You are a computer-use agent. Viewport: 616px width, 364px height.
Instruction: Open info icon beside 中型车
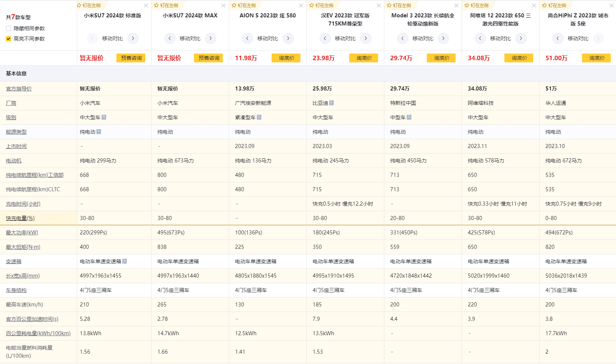click(409, 117)
